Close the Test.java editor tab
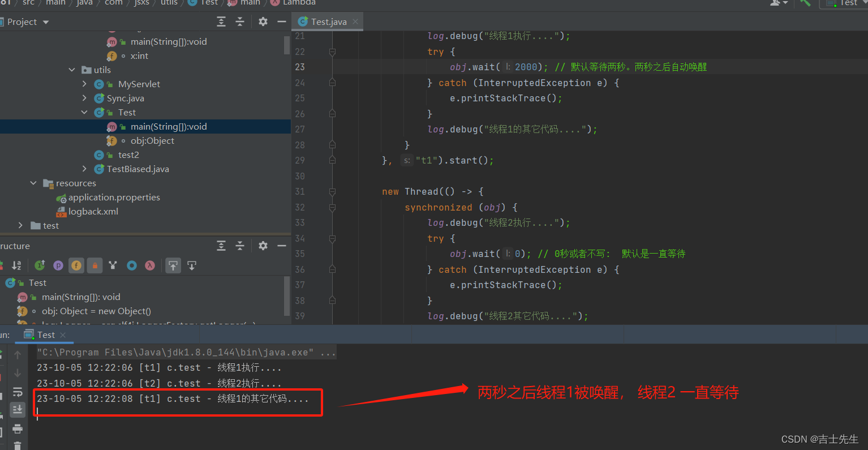868x450 pixels. tap(355, 22)
